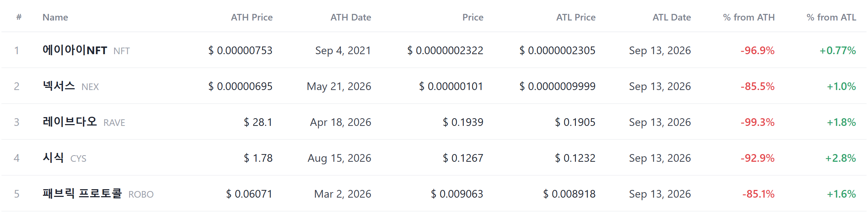The height and width of the screenshot is (213, 868).
Task: Sort by % from ATL header
Action: pos(831,17)
